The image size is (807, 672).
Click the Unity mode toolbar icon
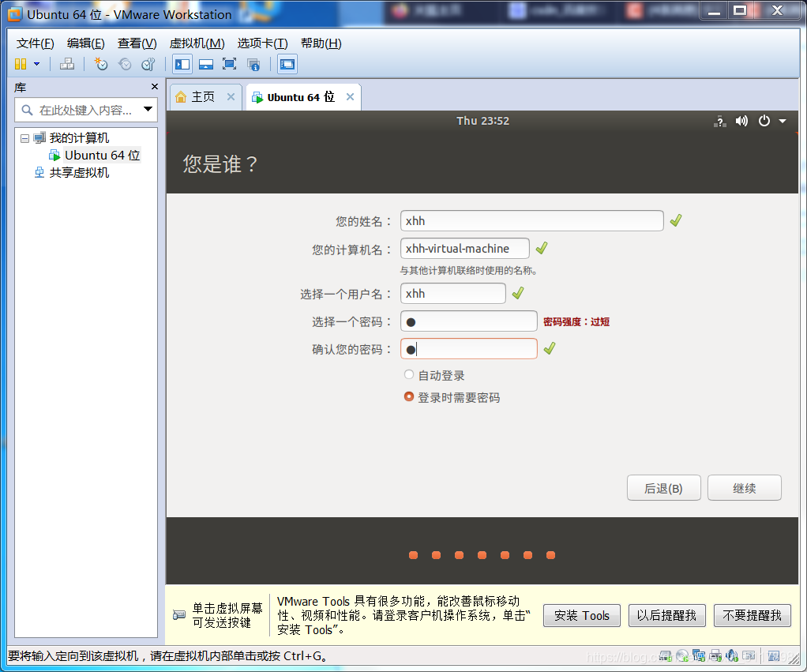(x=253, y=64)
